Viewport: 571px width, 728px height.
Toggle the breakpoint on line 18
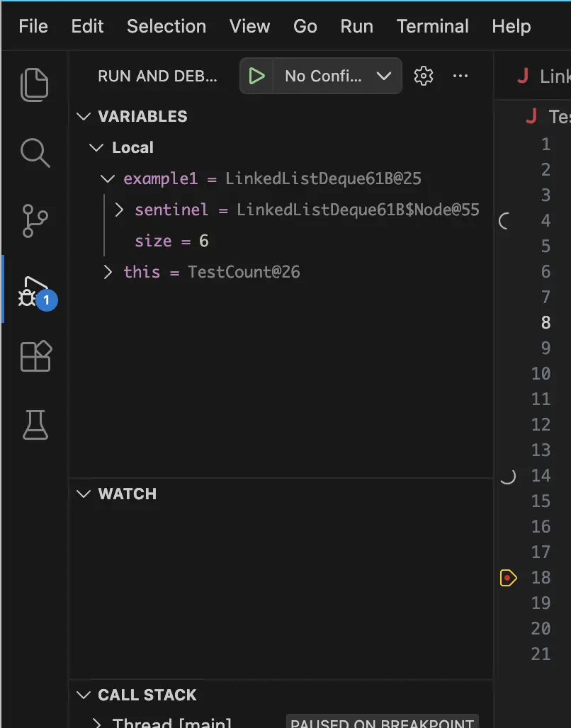(x=508, y=578)
